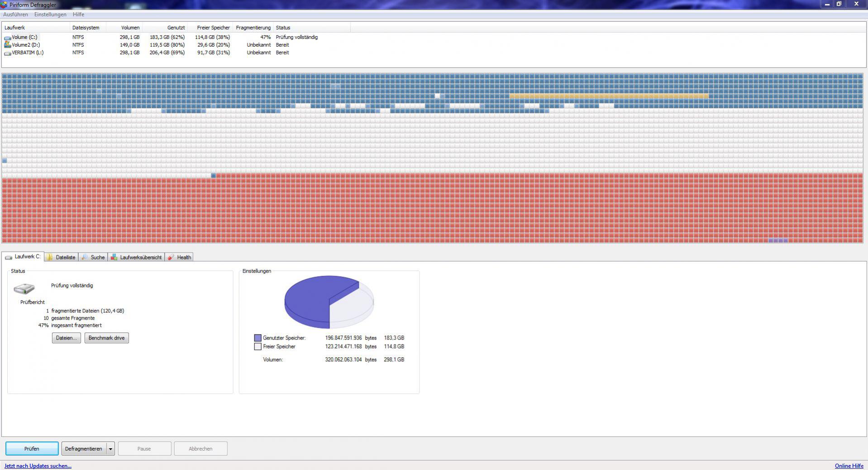This screenshot has width=868, height=470.
Task: Click the Pause button
Action: point(144,449)
